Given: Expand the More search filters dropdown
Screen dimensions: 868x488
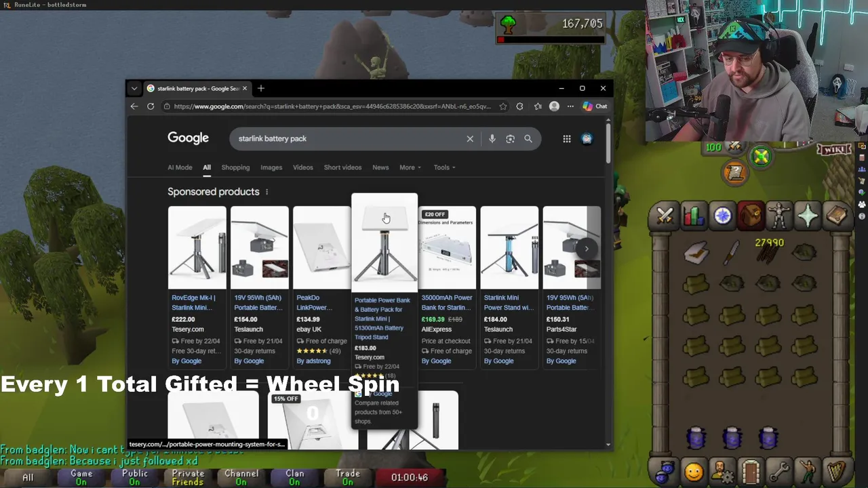Looking at the screenshot, I should point(410,167).
